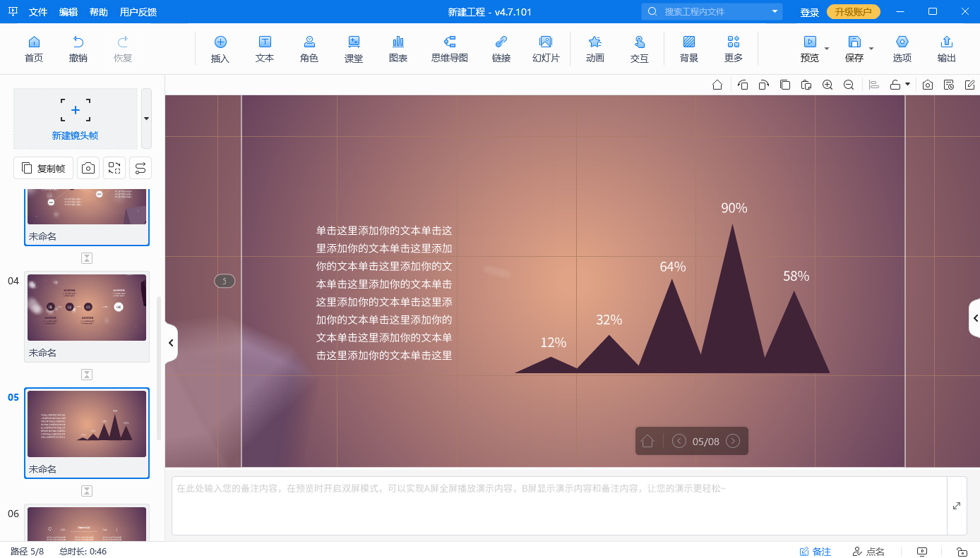Viewport: 980px width, 558px height.
Task: Click the 搜索工程内文件 search field
Action: (713, 11)
